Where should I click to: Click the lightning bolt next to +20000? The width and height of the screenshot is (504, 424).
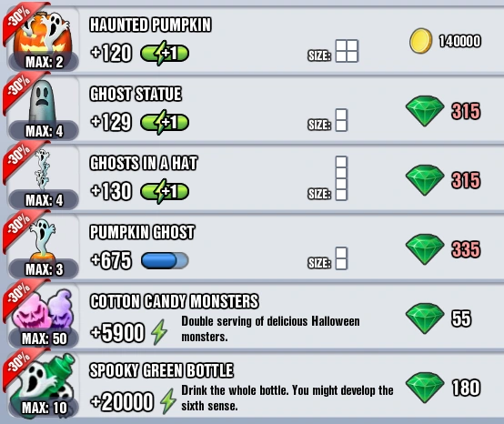click(168, 401)
